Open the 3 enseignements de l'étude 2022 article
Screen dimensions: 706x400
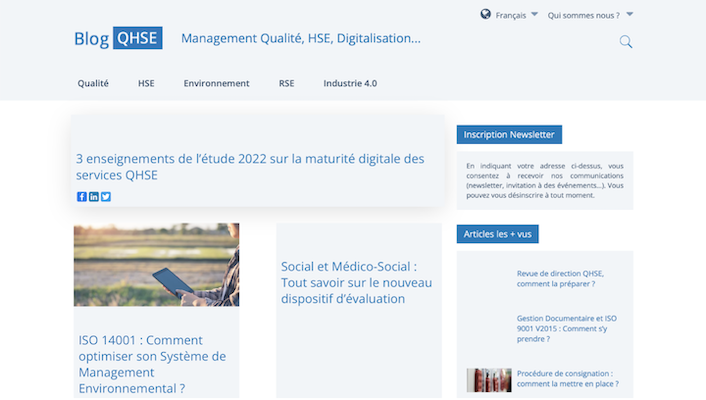250,167
